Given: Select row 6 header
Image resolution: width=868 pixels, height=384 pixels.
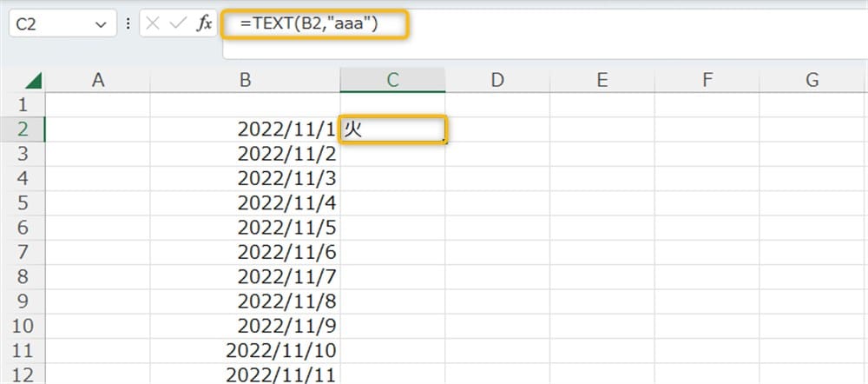Looking at the screenshot, I should pos(23,228).
